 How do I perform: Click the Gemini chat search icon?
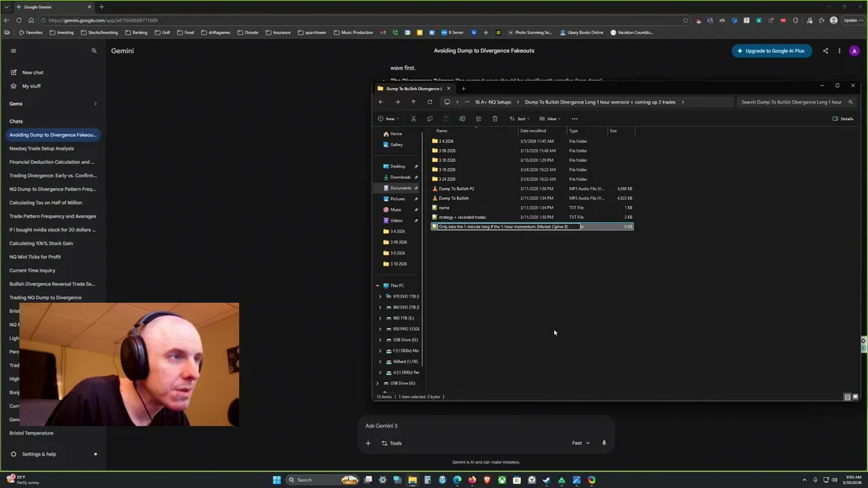[x=94, y=51]
